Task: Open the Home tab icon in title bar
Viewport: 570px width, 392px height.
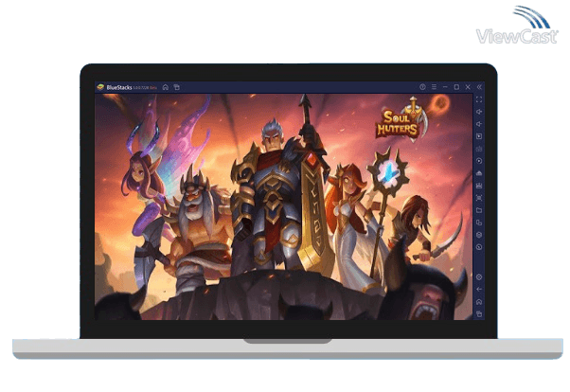Action: [x=166, y=87]
